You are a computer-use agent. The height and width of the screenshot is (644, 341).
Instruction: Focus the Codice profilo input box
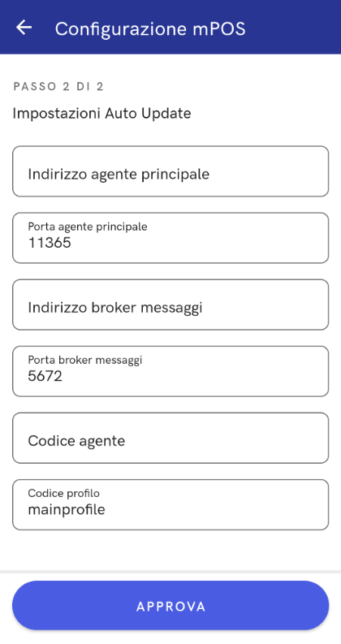click(x=170, y=505)
